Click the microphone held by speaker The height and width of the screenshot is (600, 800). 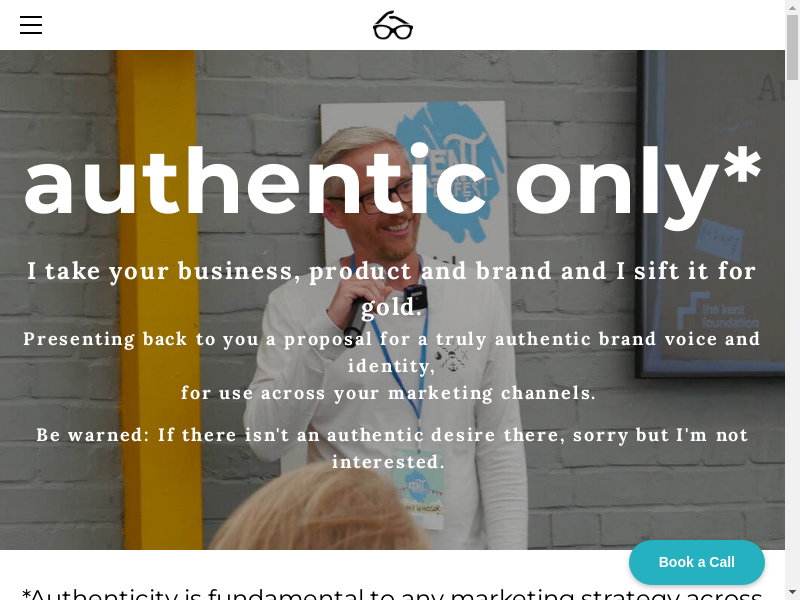[416, 297]
